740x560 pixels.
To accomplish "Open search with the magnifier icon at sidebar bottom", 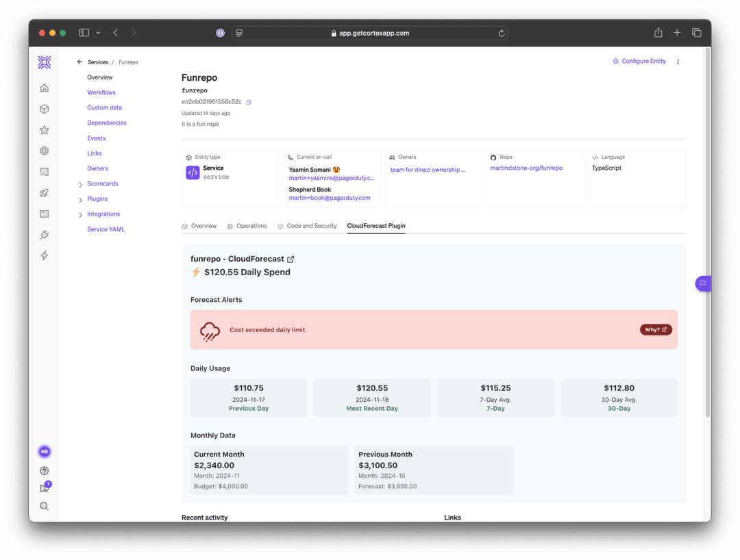I will click(x=44, y=506).
